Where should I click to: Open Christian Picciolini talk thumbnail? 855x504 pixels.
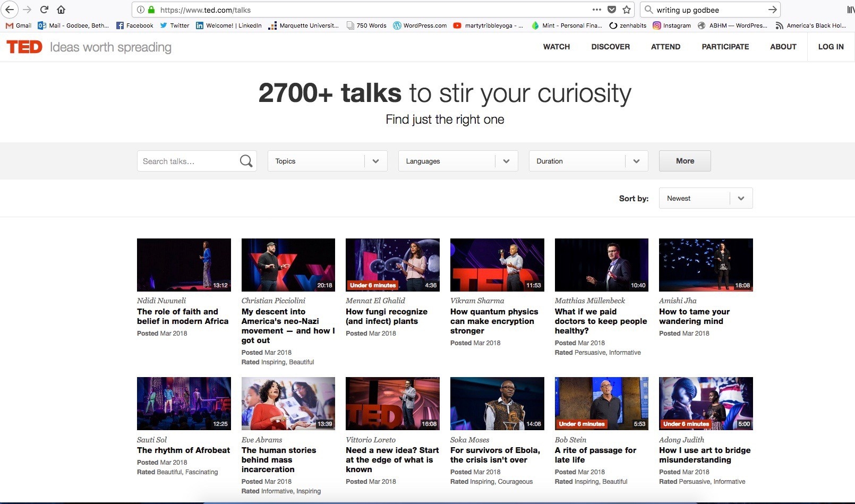tap(288, 264)
